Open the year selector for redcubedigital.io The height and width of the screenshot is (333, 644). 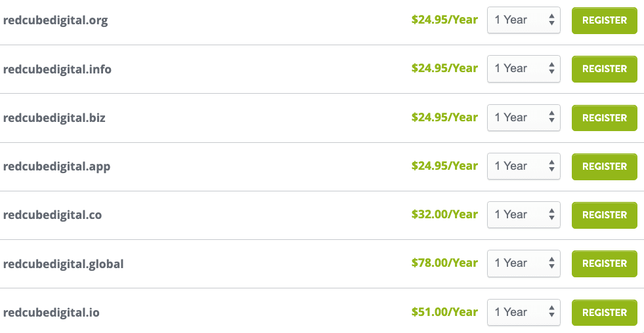click(x=523, y=313)
